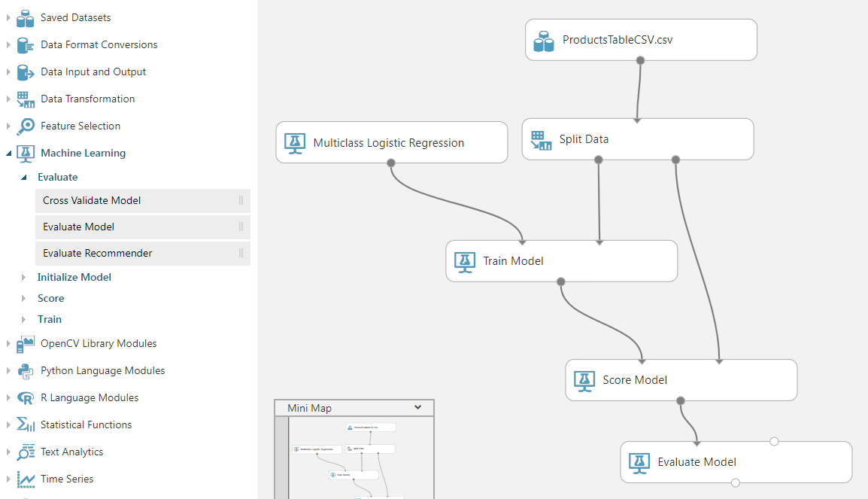Screen dimensions: 868x499
Task: Expand the Score category
Action: 25,298
